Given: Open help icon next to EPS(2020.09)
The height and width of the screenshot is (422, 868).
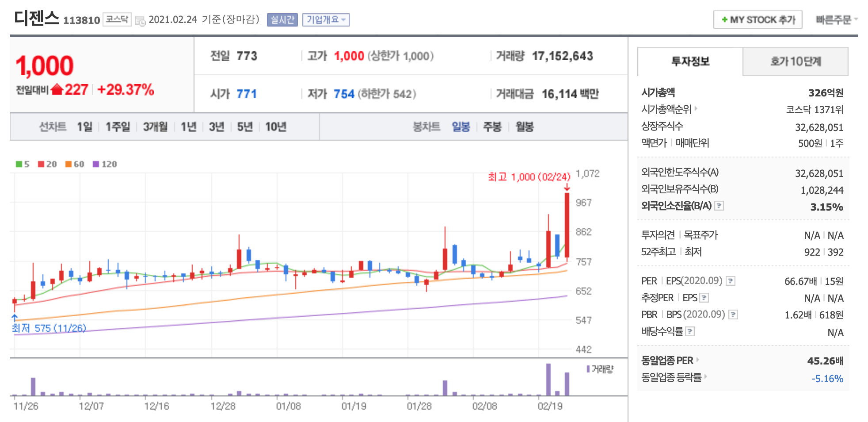Looking at the screenshot, I should (731, 281).
